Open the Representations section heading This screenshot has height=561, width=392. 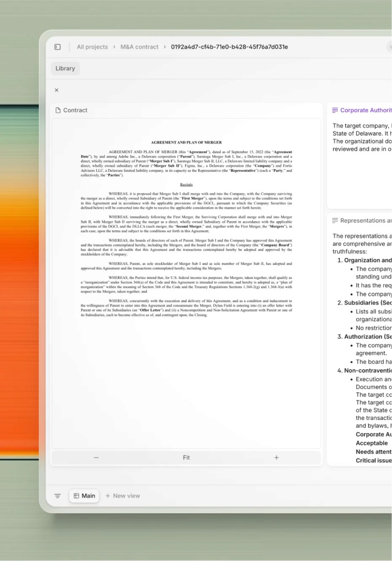[x=366, y=220]
